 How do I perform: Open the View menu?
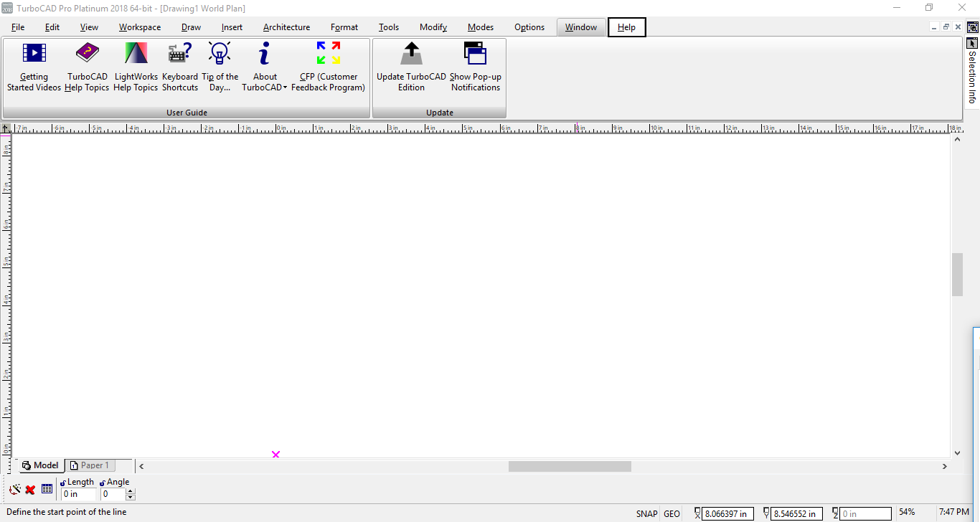tap(89, 27)
